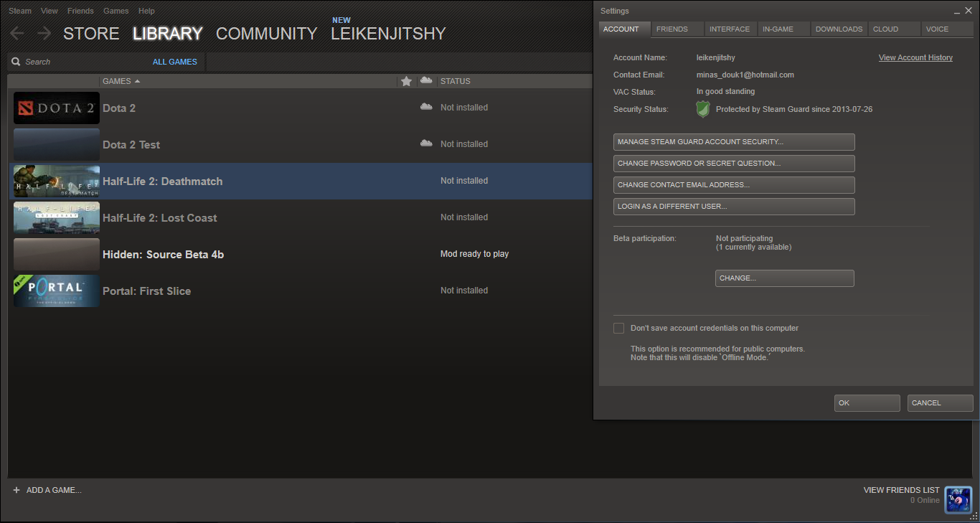The width and height of the screenshot is (980, 523).
Task: Open the View Account History link
Action: click(x=915, y=57)
